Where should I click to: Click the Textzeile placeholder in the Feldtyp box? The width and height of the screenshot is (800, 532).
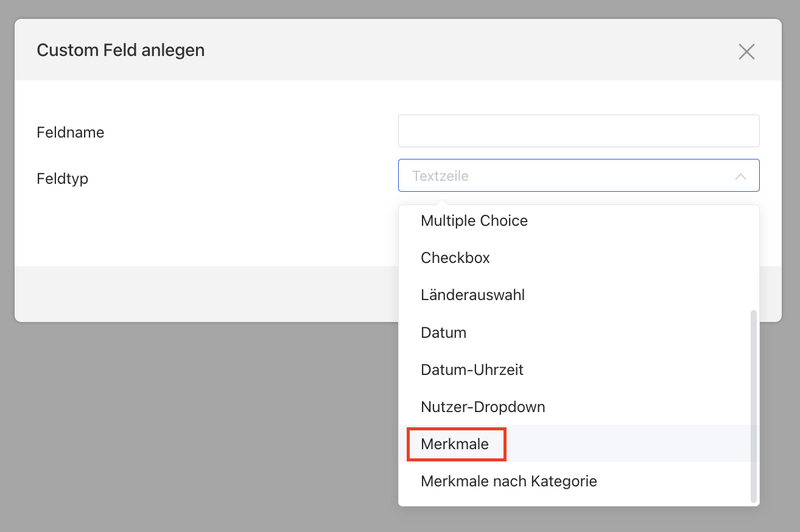(441, 177)
